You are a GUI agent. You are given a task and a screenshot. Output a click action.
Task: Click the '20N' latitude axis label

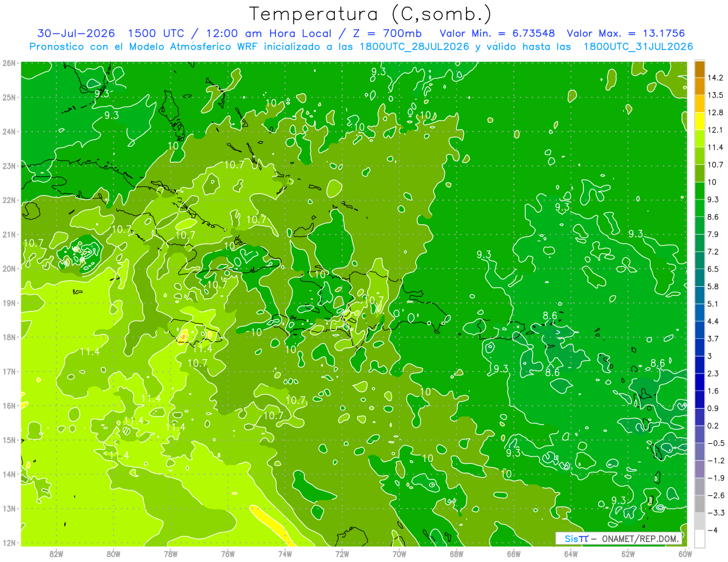click(8, 269)
